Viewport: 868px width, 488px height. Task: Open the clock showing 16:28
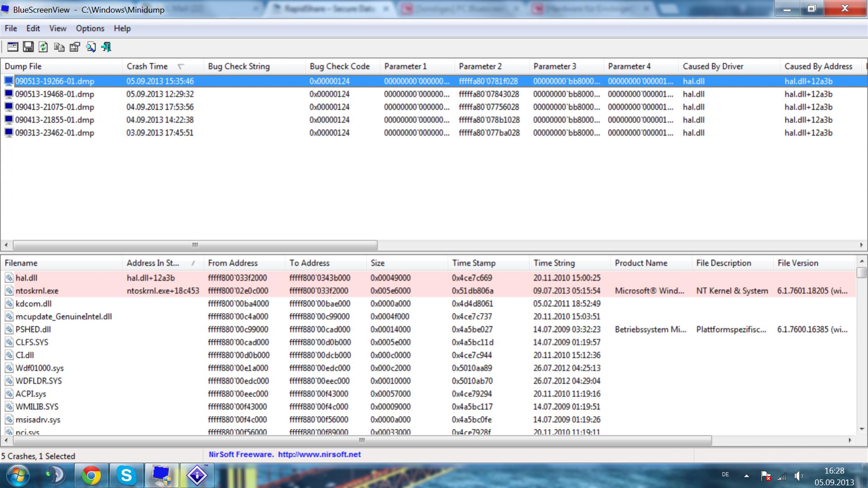pyautogui.click(x=834, y=477)
